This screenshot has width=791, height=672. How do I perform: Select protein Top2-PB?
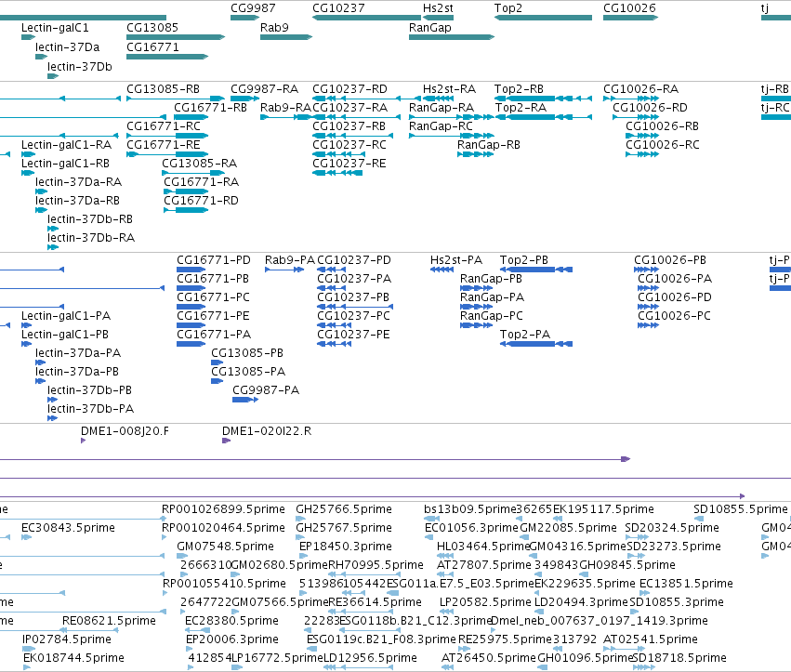pos(523,260)
